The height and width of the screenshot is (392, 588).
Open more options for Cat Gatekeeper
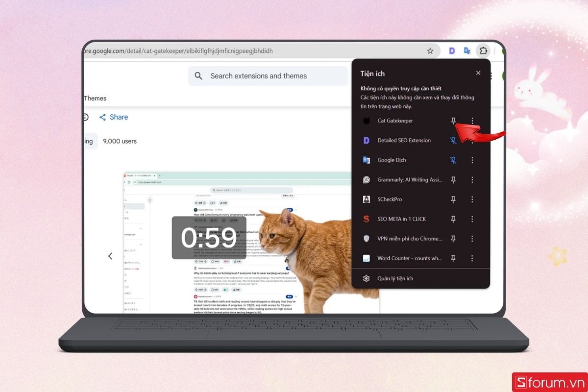click(472, 121)
